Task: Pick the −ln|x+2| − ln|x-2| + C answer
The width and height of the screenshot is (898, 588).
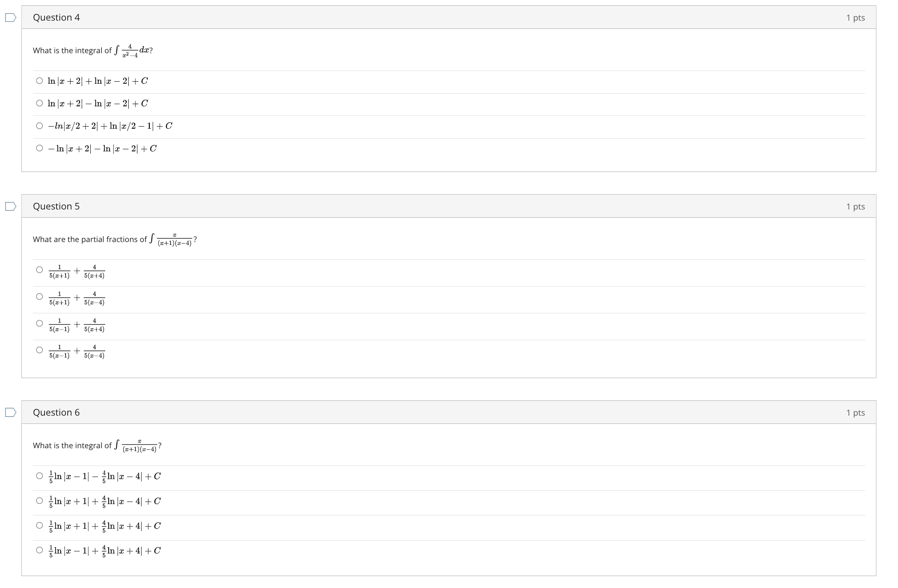Action: click(39, 148)
